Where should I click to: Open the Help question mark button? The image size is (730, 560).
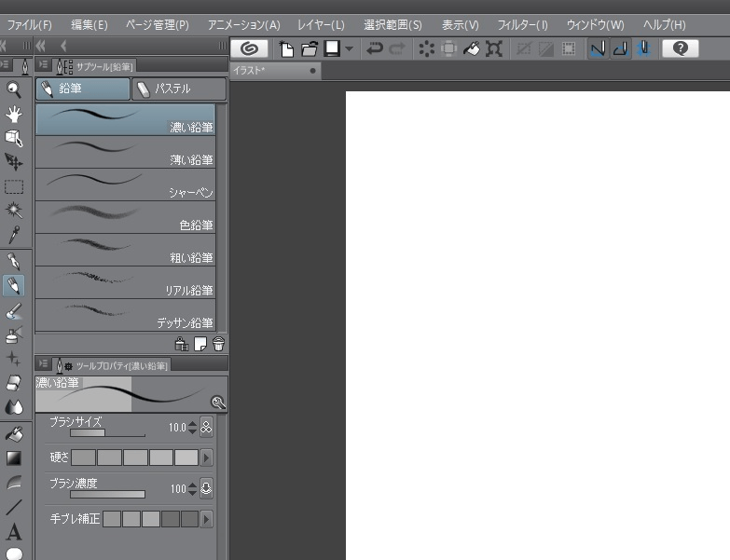pyautogui.click(x=681, y=49)
